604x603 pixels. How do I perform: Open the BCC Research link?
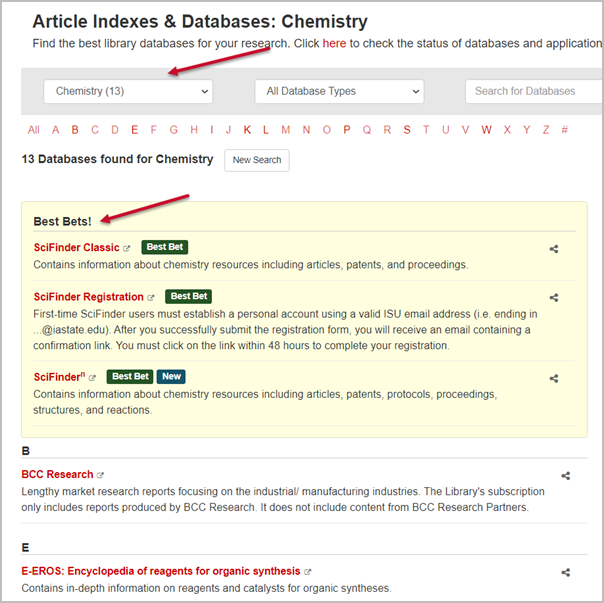coord(57,474)
